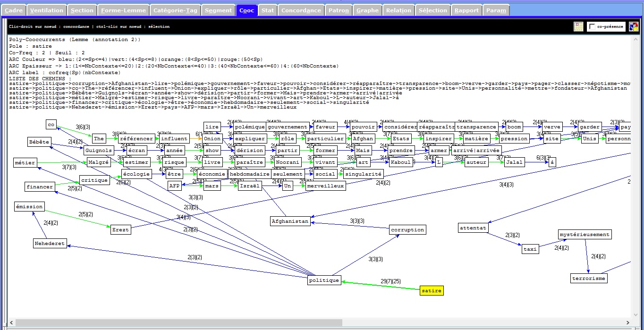Switch to the Segment tab
The width and height of the screenshot is (644, 330).
pyautogui.click(x=219, y=10)
